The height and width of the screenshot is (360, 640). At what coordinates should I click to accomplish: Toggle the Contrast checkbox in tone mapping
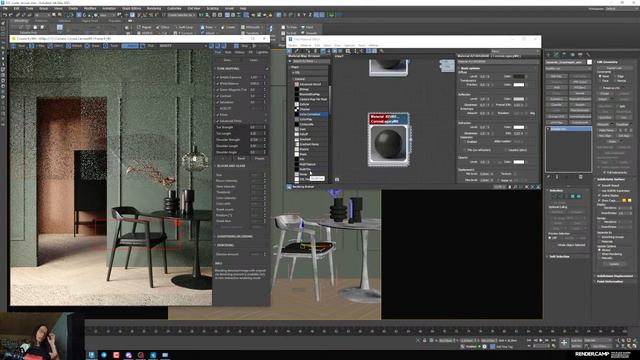tap(218, 96)
